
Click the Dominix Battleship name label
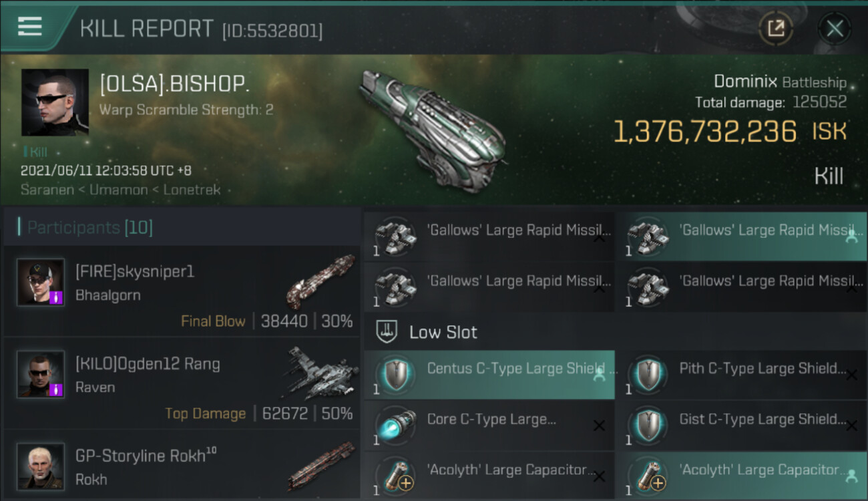(x=779, y=82)
